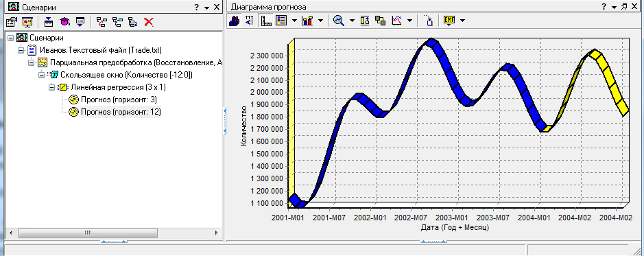This screenshot has width=644, height=256.
Task: Close the Сценарии panel
Action: click(217, 7)
